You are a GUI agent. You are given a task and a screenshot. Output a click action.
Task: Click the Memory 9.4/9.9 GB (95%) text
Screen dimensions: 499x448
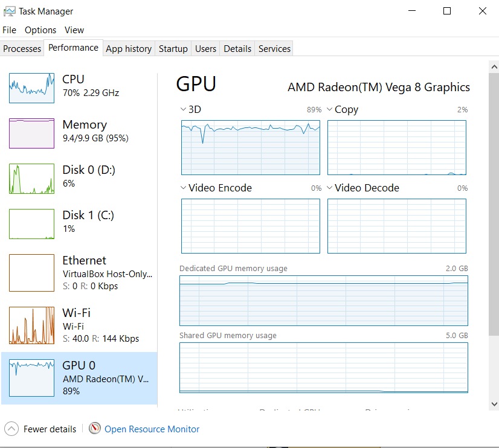[x=95, y=138]
